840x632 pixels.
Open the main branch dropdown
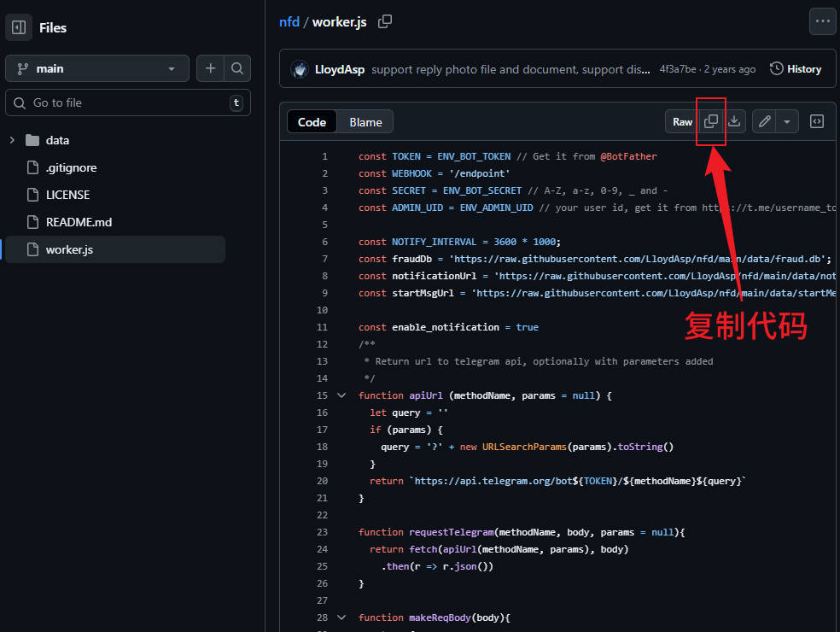click(97, 68)
